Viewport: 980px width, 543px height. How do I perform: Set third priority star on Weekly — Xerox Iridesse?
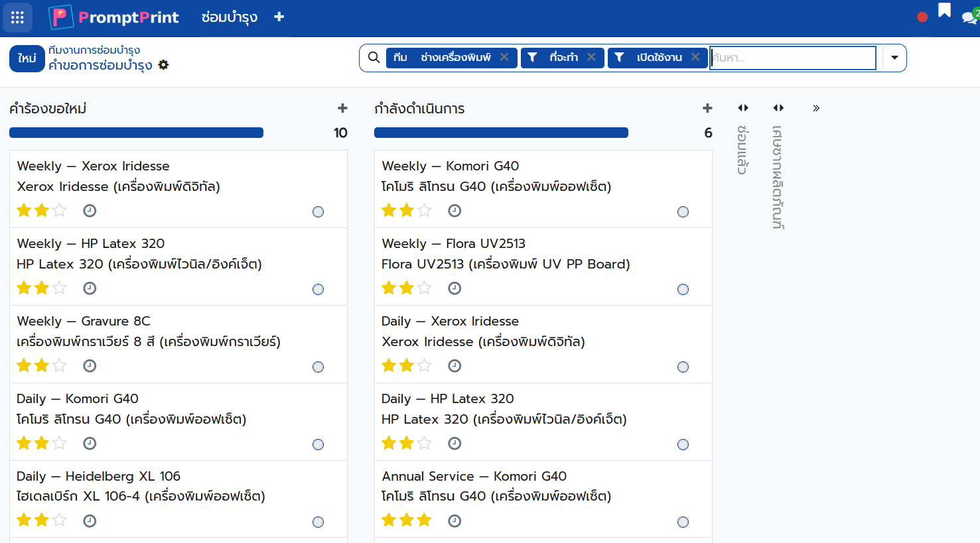60,211
